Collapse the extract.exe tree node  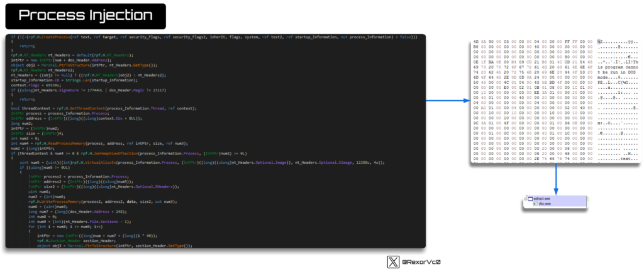526,198
